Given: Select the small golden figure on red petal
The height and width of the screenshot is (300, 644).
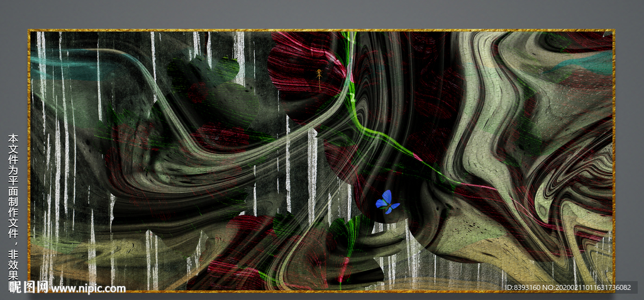Looking at the screenshot, I should (319, 79).
